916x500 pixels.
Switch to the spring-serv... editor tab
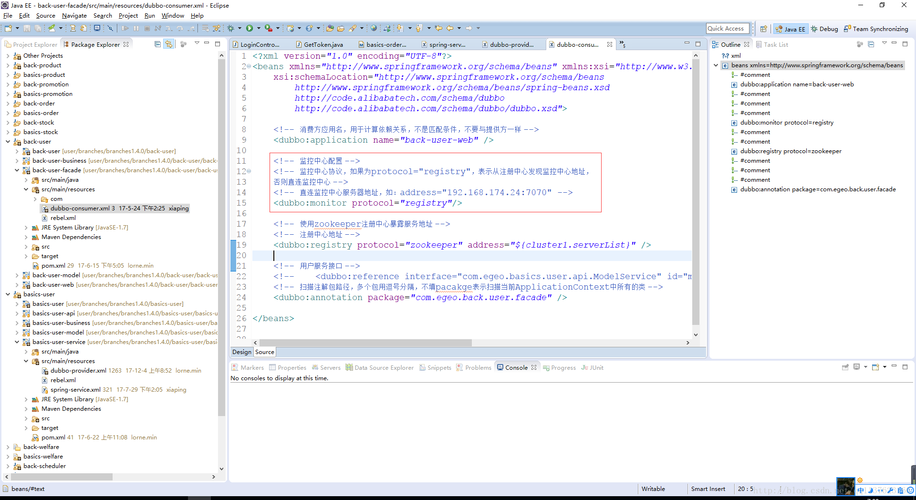click(x=443, y=44)
